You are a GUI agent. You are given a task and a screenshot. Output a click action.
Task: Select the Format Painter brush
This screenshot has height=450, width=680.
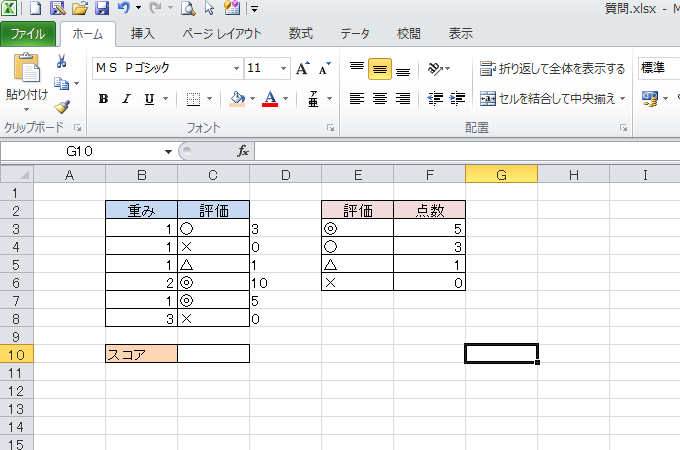tap(62, 106)
